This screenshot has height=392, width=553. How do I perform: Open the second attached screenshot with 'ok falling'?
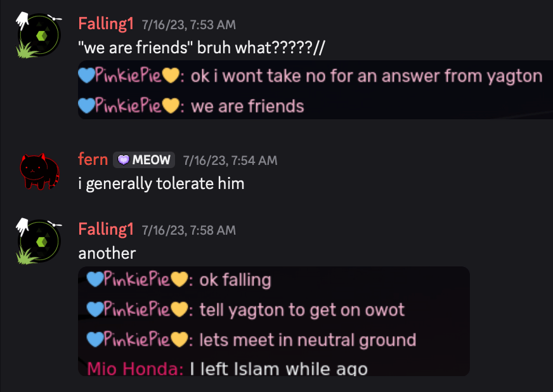click(274, 321)
